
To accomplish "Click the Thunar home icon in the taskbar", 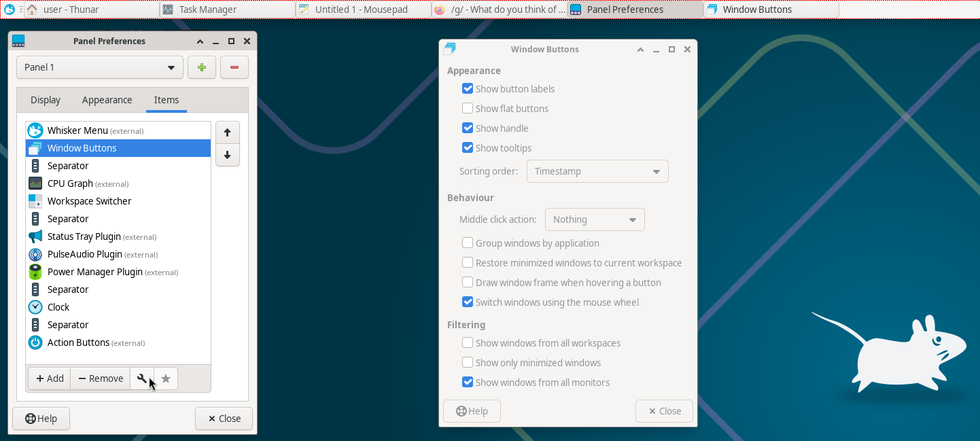I will (x=31, y=10).
